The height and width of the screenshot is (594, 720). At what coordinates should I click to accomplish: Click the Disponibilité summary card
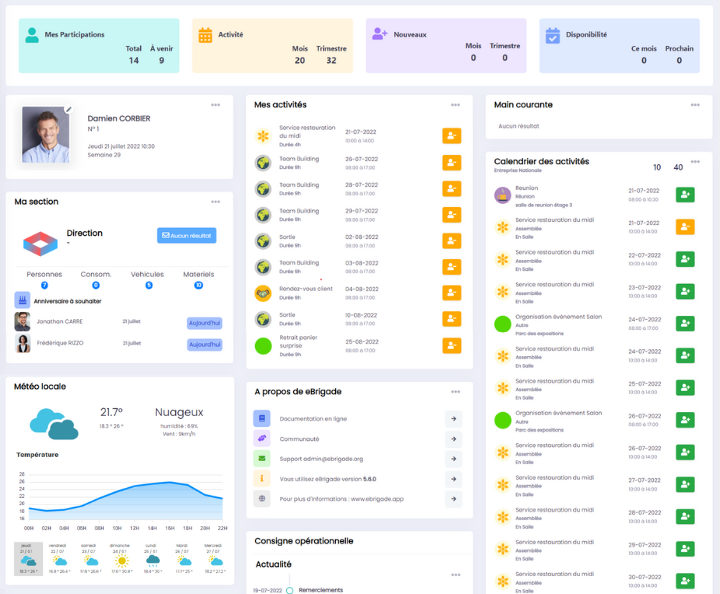619,45
